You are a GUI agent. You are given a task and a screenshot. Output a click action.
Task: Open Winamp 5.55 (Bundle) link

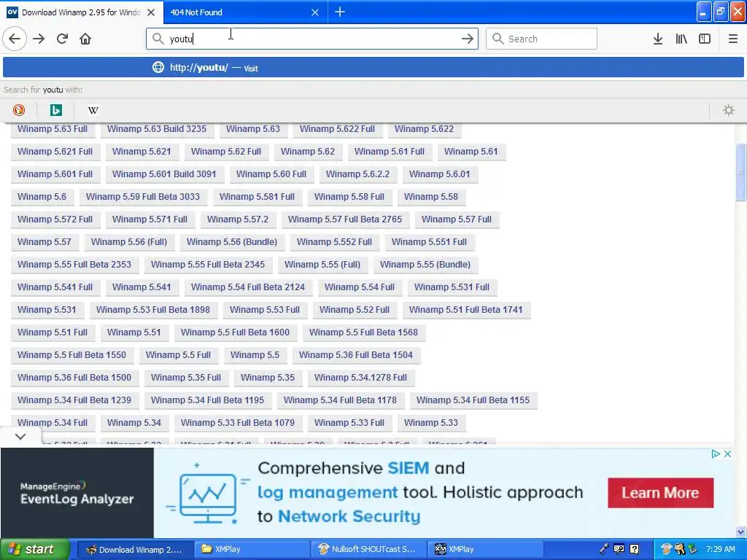(425, 265)
